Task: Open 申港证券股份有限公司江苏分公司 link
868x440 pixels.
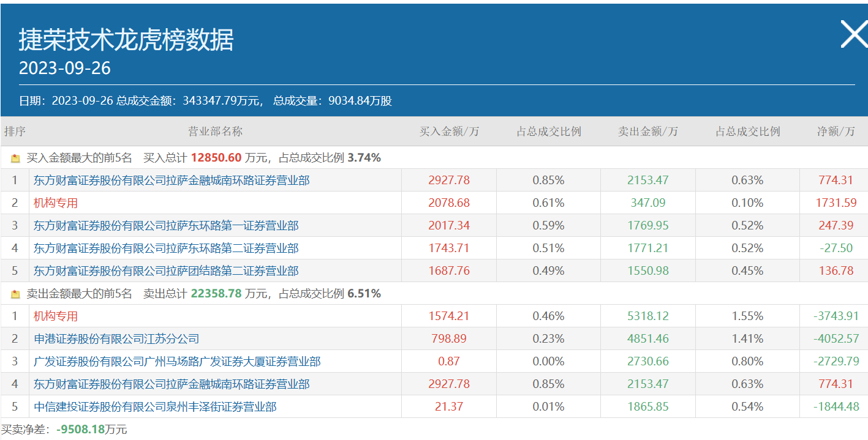Action: pyautogui.click(x=116, y=339)
